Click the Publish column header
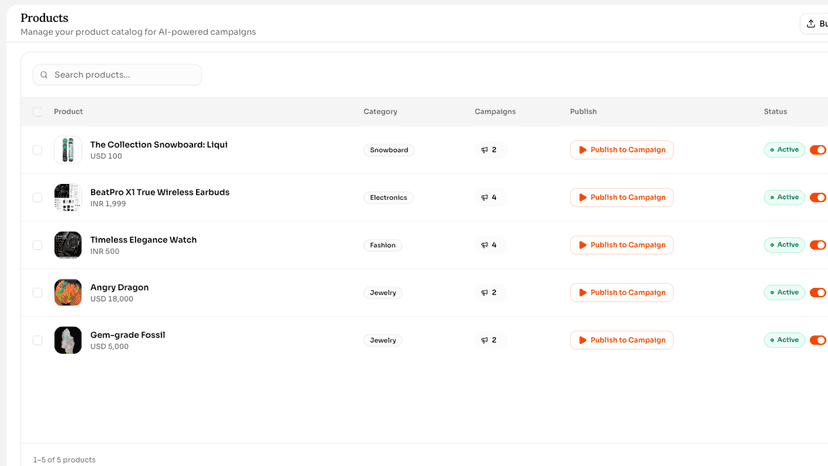828x466 pixels. click(x=583, y=111)
